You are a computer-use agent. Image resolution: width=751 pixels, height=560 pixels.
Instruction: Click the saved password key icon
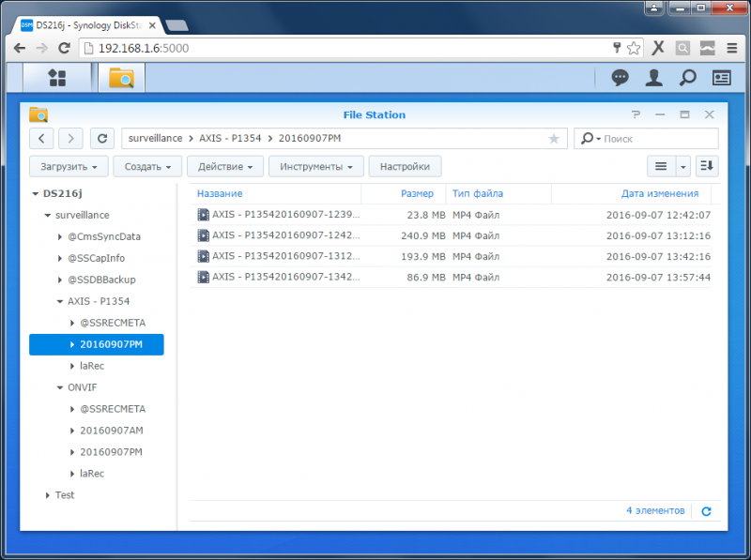[617, 48]
